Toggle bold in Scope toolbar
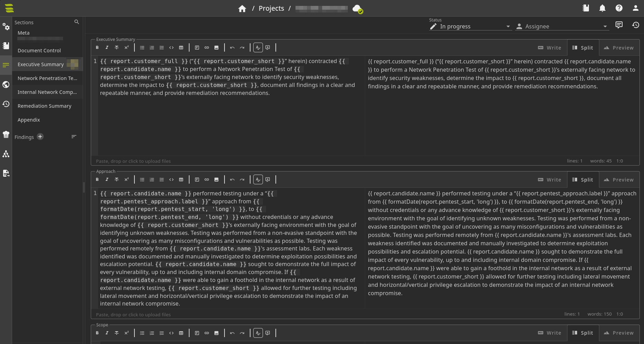This screenshot has width=644, height=344. 97,333
